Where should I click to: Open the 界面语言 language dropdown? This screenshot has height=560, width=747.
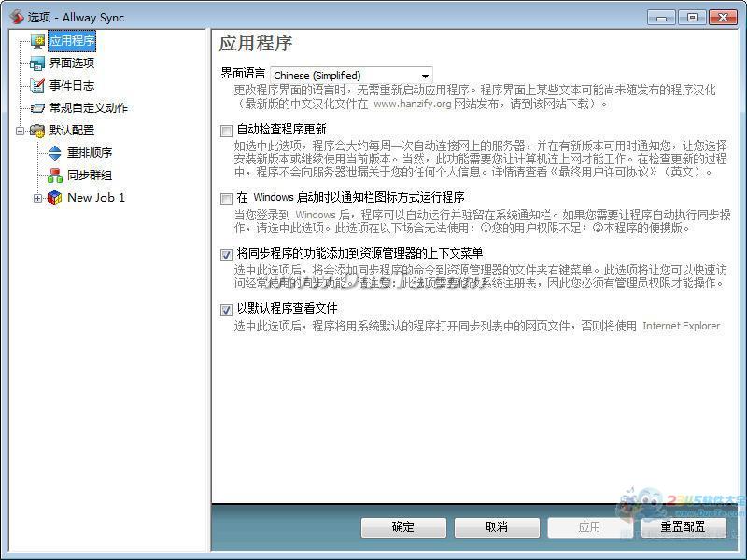tap(351, 76)
